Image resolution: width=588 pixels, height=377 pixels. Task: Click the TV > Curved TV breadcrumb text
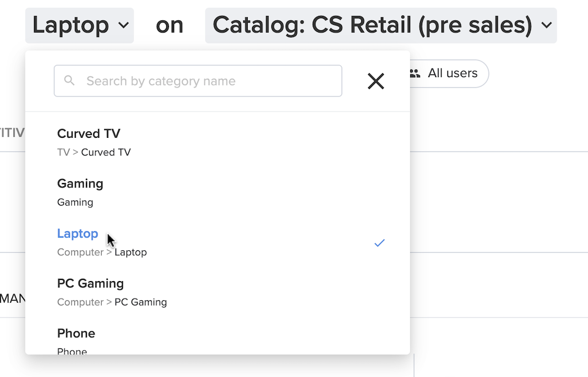tap(94, 152)
